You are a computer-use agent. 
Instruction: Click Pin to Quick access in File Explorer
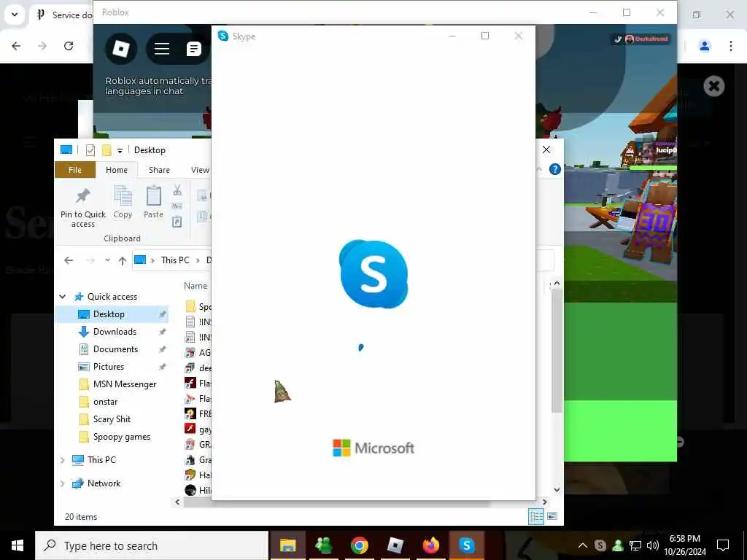(83, 208)
